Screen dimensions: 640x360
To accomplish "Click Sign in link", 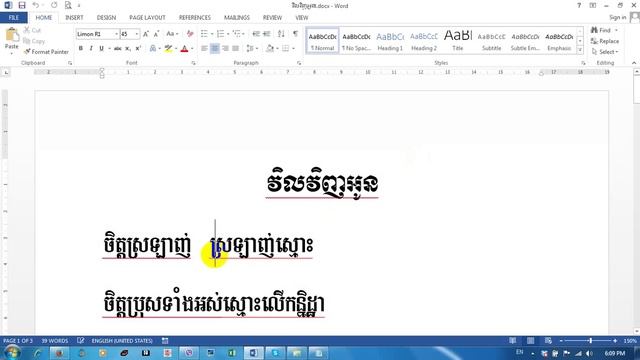I will click(x=618, y=18).
